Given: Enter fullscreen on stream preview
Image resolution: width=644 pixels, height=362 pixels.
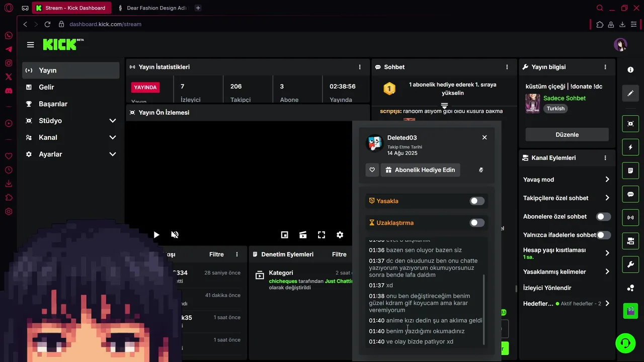Looking at the screenshot, I should pyautogui.click(x=321, y=235).
